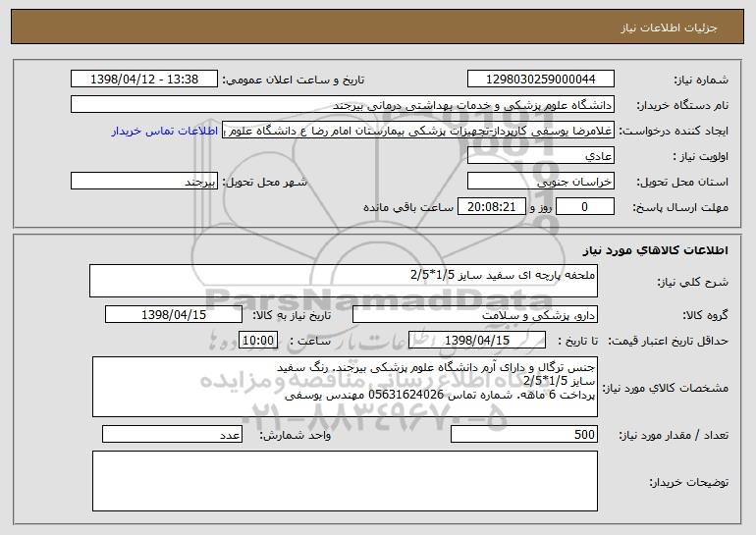The height and width of the screenshot is (535, 756).
Task: Click the remaining time field 20:08:21
Action: pyautogui.click(x=491, y=207)
